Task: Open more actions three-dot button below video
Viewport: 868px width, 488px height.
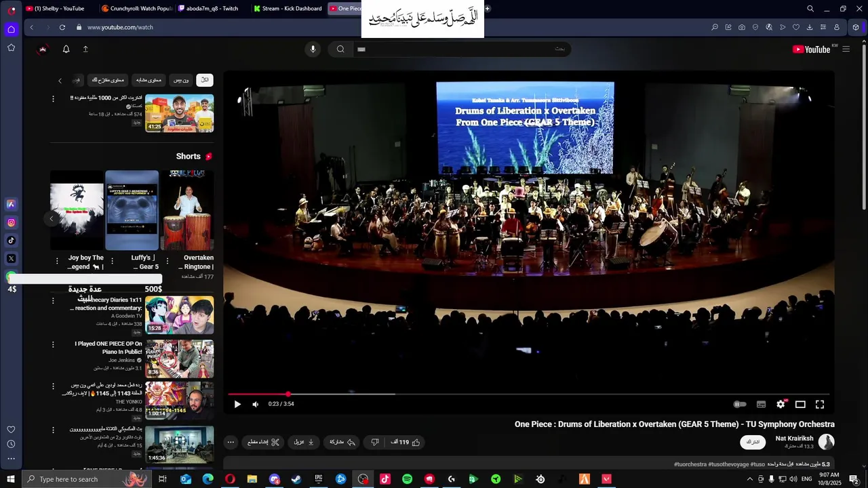Action: 231,442
